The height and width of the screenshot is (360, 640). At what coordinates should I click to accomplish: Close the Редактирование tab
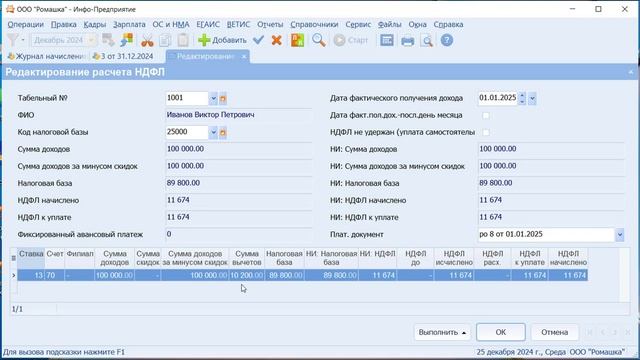(244, 56)
